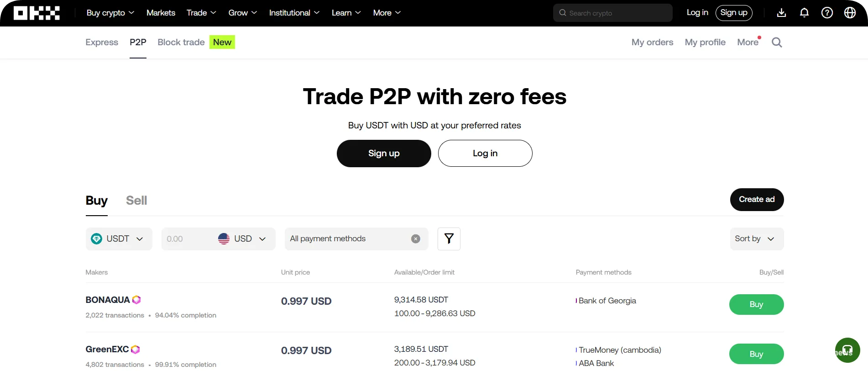The height and width of the screenshot is (371, 868).
Task: Click the download app icon
Action: point(781,12)
